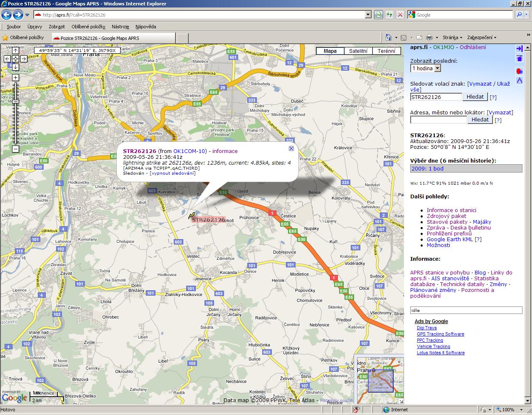Screen dimensions: 532x415
Task: Open the Soubor menu
Action: tap(14, 27)
